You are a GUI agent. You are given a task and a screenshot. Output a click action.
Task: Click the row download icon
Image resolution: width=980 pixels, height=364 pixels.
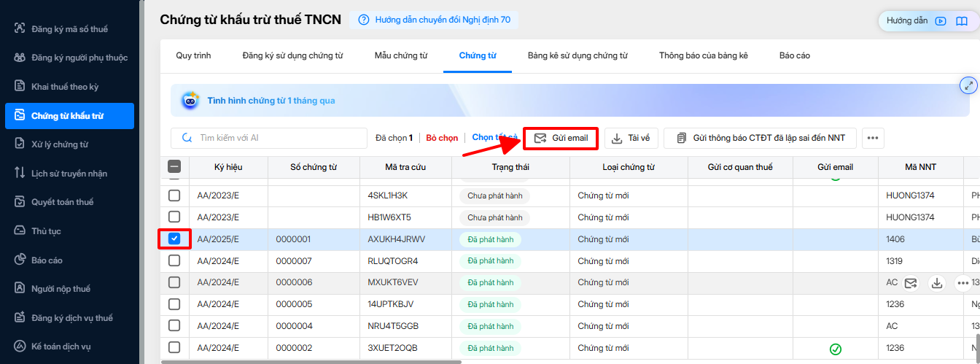pyautogui.click(x=937, y=283)
